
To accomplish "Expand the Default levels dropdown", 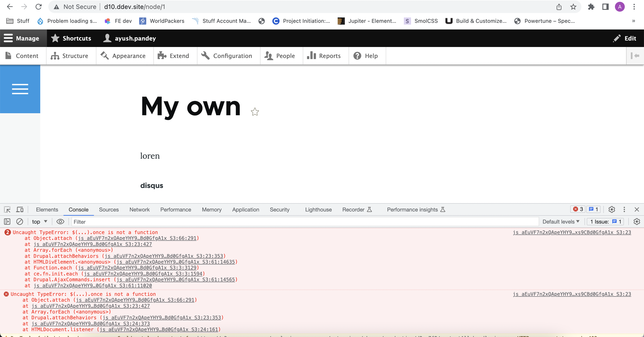I will pyautogui.click(x=561, y=222).
